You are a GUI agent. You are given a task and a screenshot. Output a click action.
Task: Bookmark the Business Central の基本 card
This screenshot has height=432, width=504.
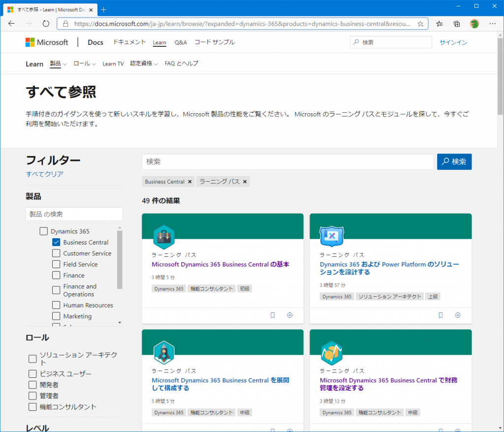[273, 315]
